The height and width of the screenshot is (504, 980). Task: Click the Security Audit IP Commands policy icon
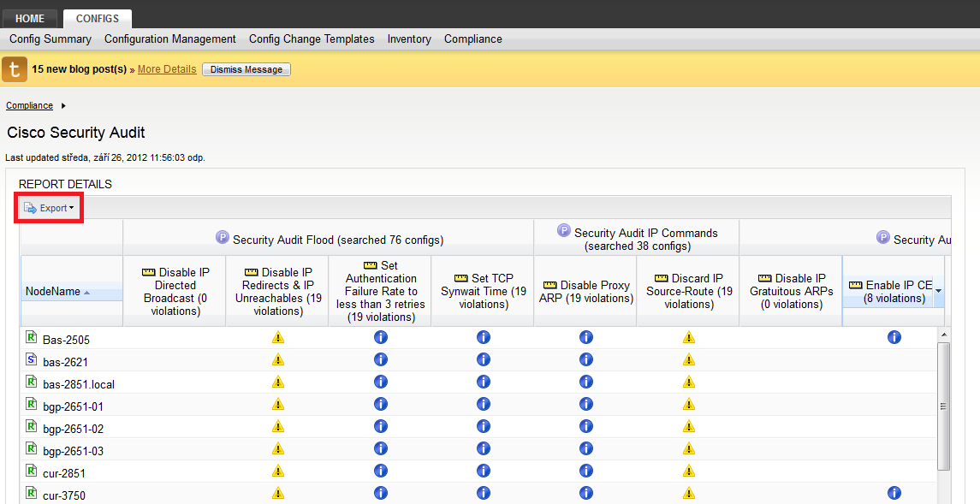pyautogui.click(x=564, y=231)
